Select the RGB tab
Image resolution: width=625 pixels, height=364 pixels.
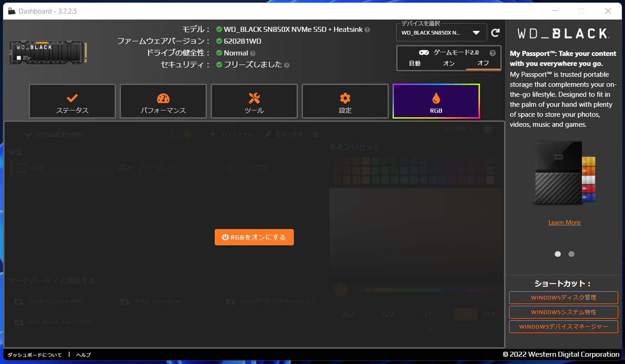[x=436, y=101]
